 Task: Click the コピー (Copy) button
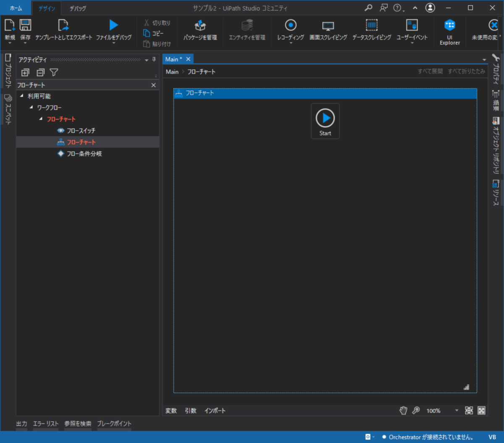[x=154, y=34]
